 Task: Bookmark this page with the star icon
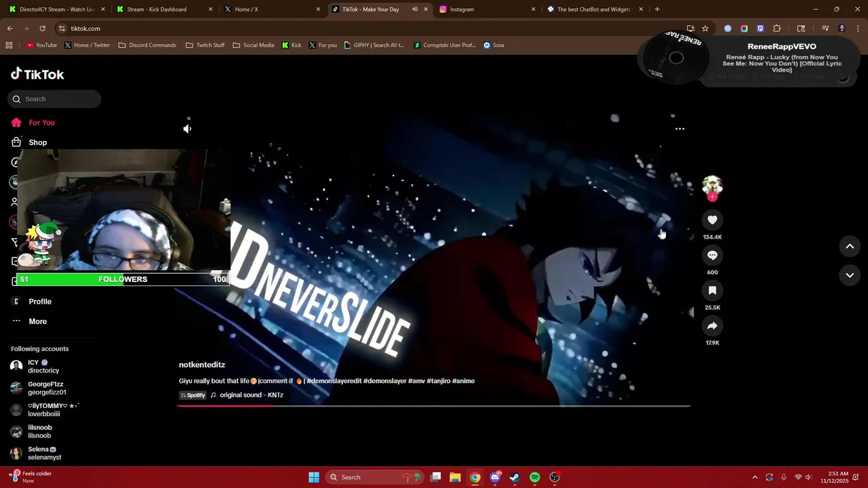[705, 28]
